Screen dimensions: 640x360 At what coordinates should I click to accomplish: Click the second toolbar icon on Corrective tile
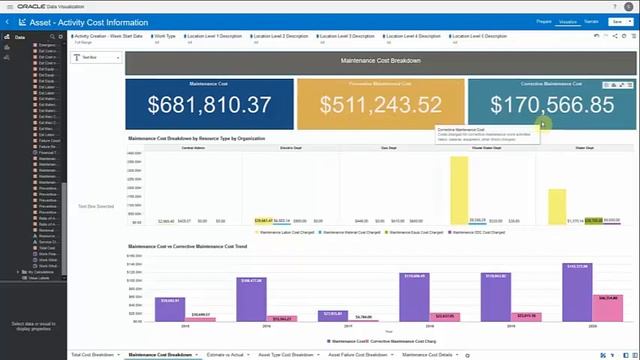613,85
